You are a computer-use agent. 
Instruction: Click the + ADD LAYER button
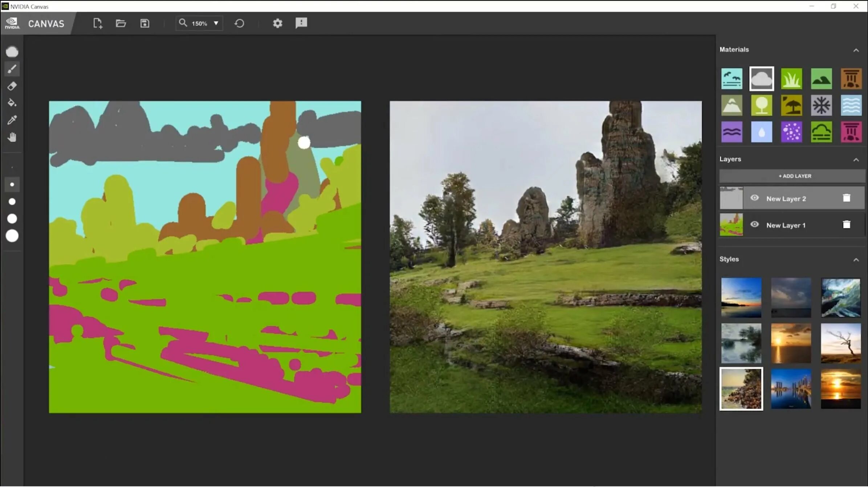pyautogui.click(x=794, y=176)
